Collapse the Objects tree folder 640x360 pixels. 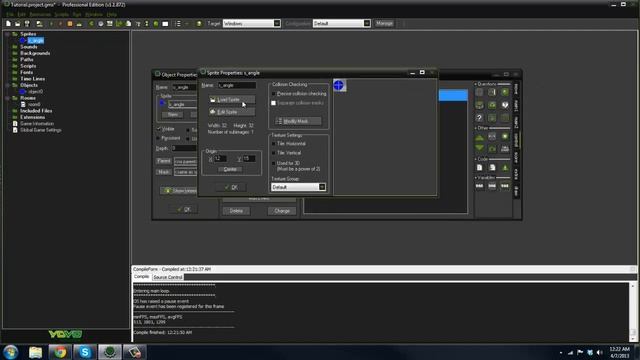coord(7,85)
